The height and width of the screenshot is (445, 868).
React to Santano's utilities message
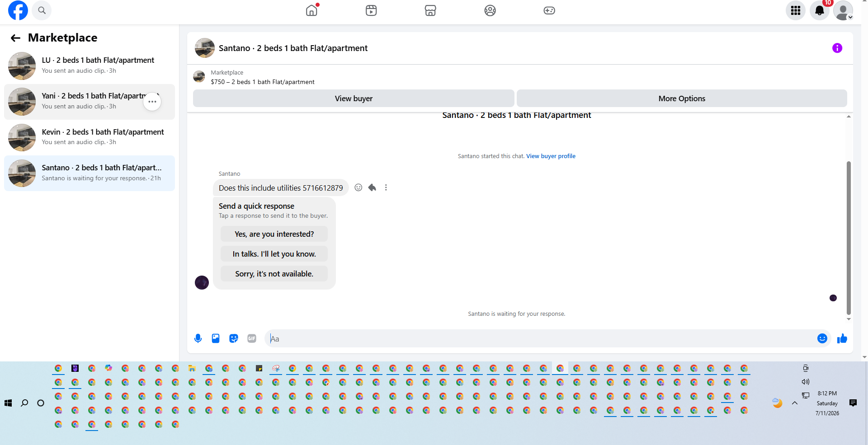click(x=359, y=187)
